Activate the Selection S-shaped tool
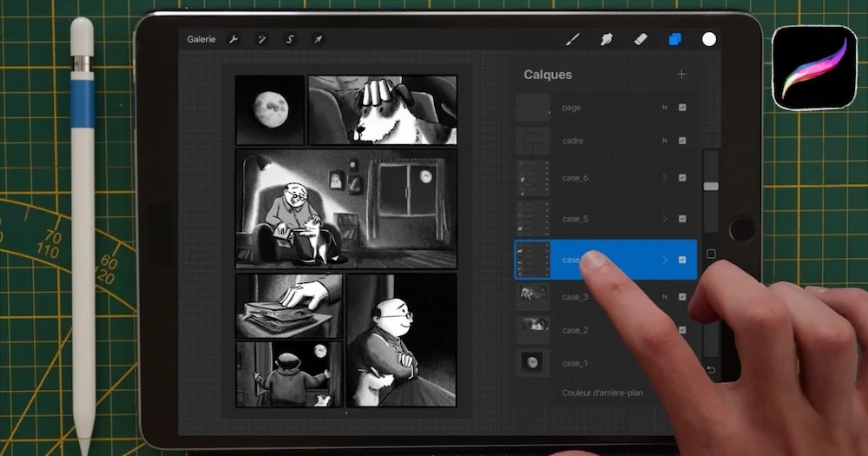This screenshot has width=868, height=456. click(x=290, y=39)
